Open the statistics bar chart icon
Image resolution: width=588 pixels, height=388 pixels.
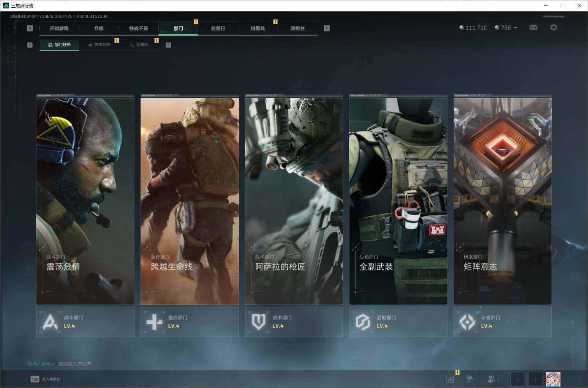(x=450, y=379)
